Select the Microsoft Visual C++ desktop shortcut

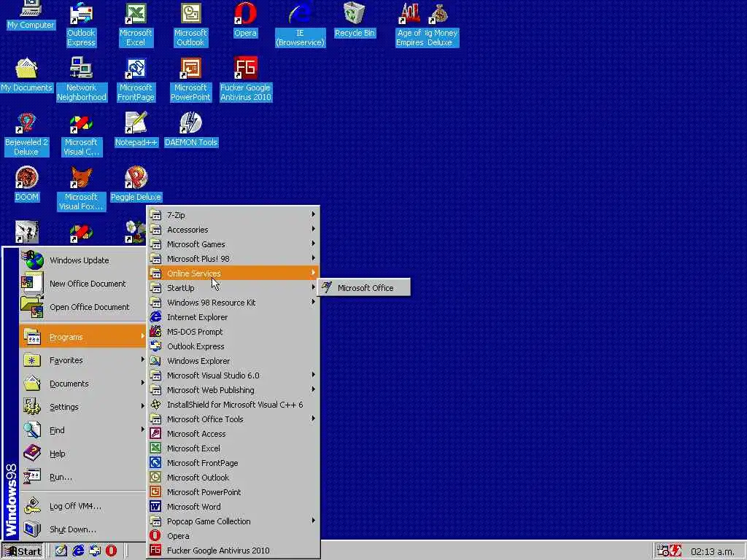coord(81,134)
